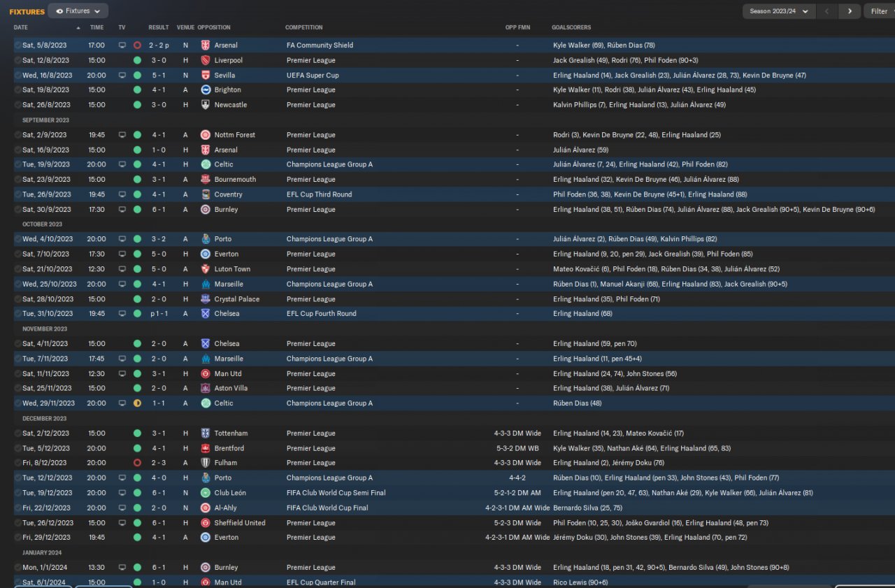The image size is (895, 588).
Task: Open the Filter dropdown
Action: (x=880, y=11)
